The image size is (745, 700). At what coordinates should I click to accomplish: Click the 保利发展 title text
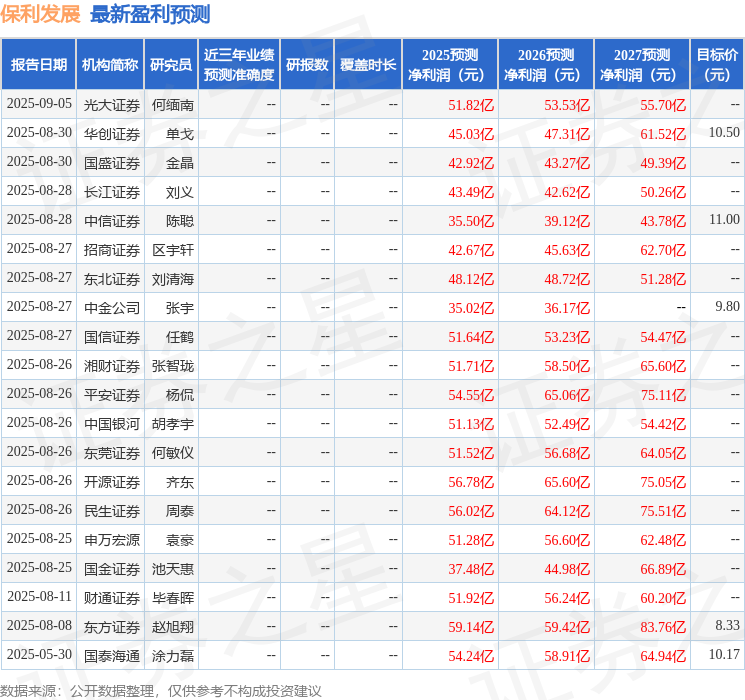(40, 14)
